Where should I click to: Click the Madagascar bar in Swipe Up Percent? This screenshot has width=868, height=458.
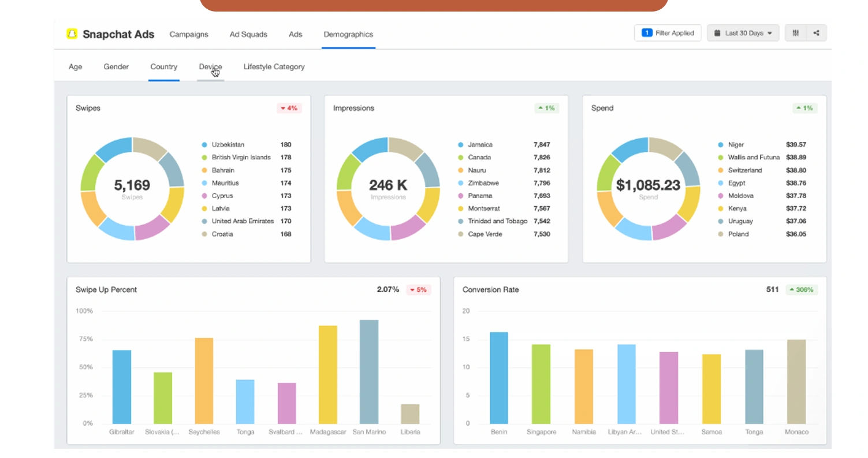point(328,375)
